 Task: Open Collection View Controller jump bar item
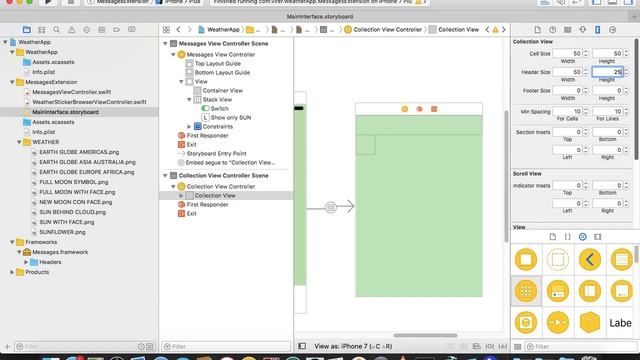pyautogui.click(x=383, y=29)
